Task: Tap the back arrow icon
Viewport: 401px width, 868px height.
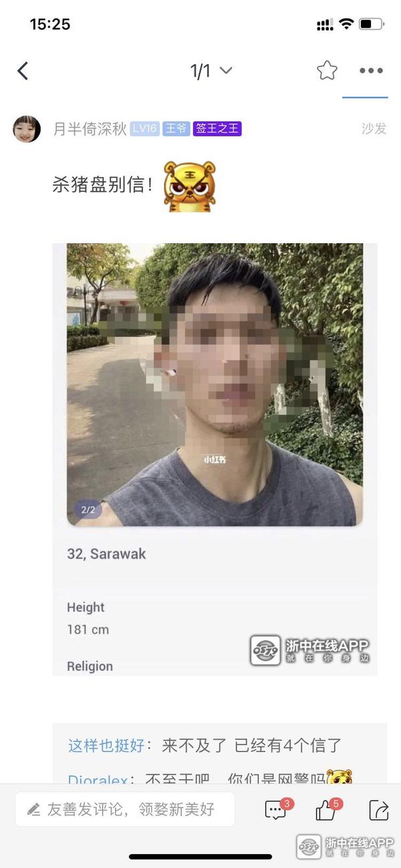Action: pyautogui.click(x=23, y=71)
